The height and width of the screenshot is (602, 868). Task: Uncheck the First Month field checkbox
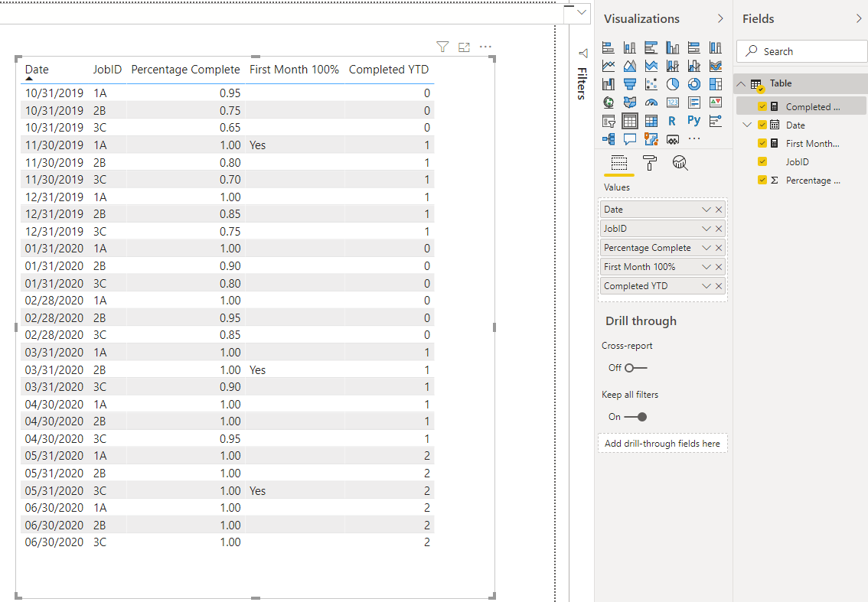(762, 143)
